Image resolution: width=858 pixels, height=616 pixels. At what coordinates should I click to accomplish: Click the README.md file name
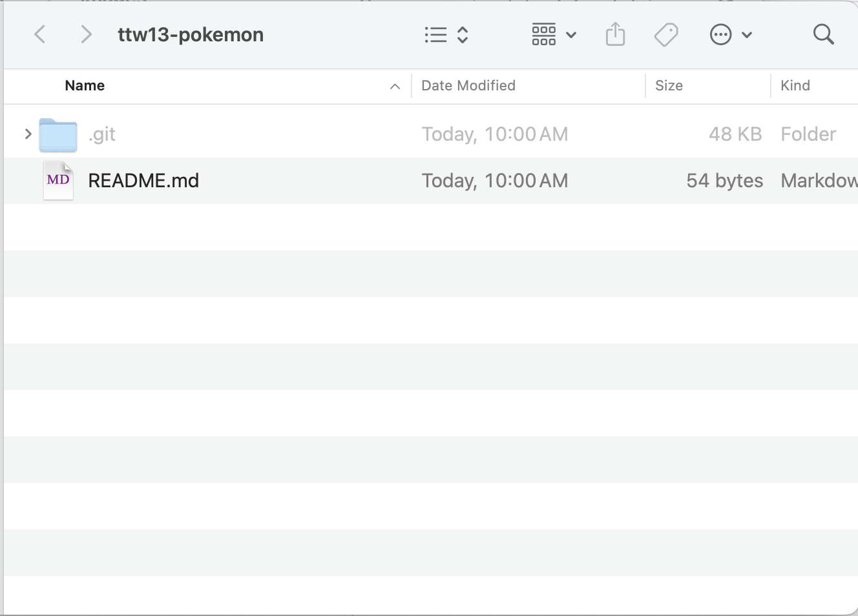click(x=143, y=181)
